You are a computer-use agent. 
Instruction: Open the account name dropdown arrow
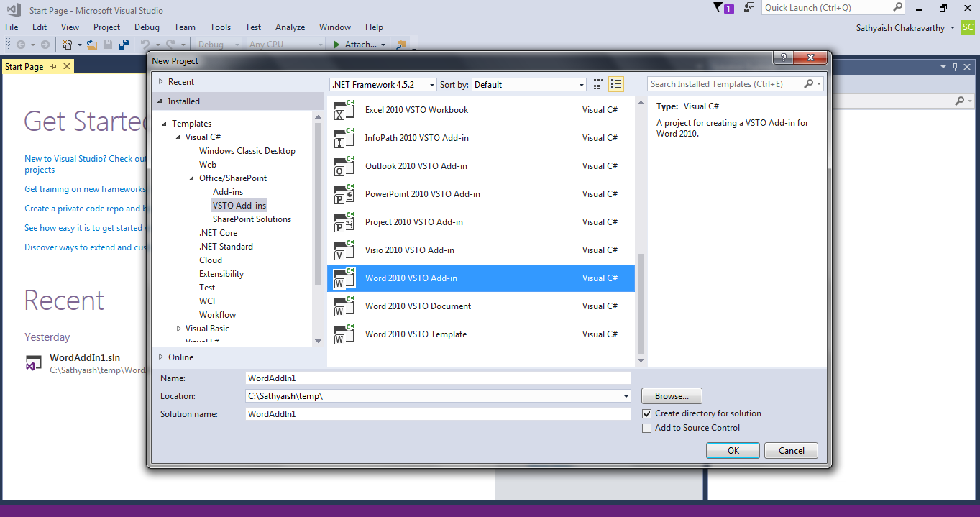tap(953, 28)
